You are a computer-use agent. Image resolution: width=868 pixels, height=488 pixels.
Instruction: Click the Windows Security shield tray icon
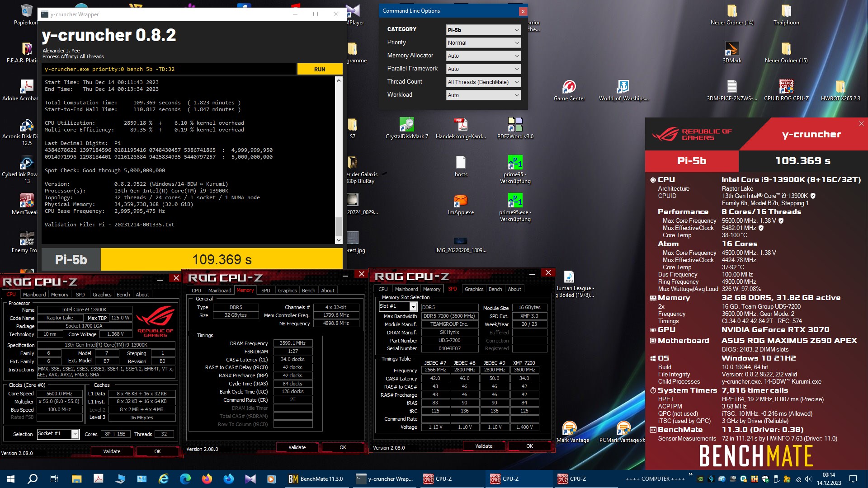click(x=765, y=479)
